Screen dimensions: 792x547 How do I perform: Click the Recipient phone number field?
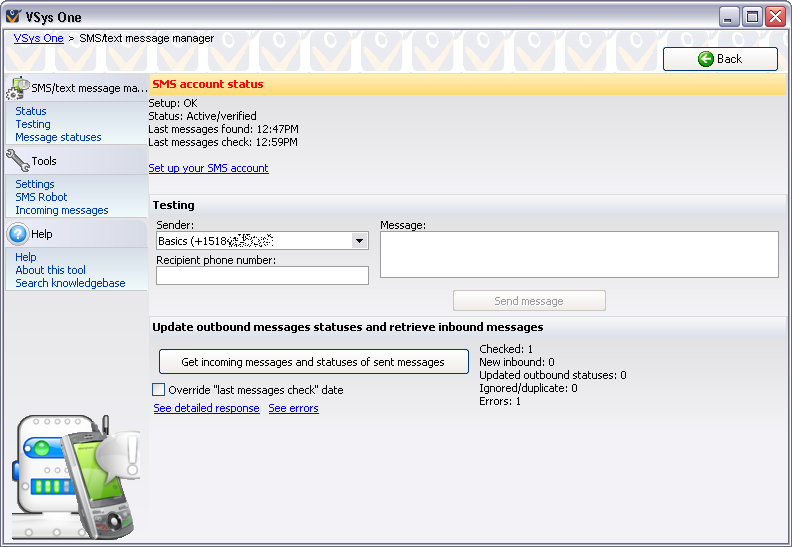coord(262,276)
